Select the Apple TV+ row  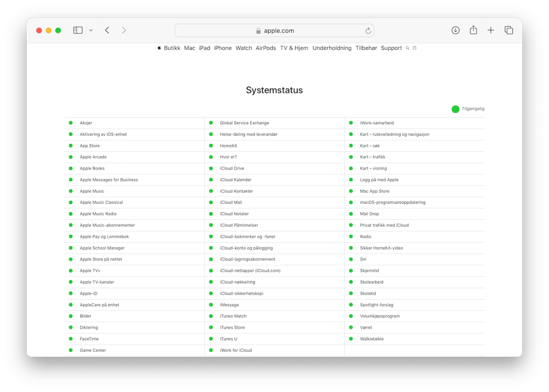(x=135, y=271)
